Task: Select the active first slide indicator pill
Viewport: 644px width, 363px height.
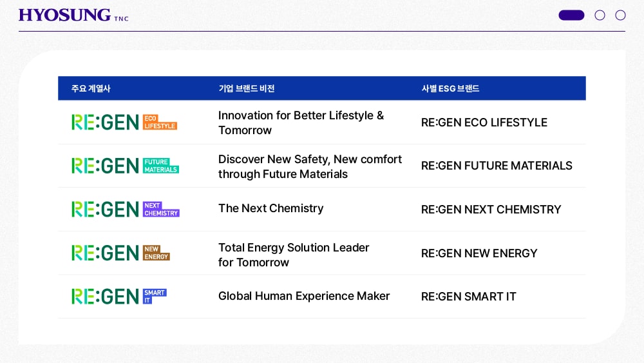Action: [571, 15]
